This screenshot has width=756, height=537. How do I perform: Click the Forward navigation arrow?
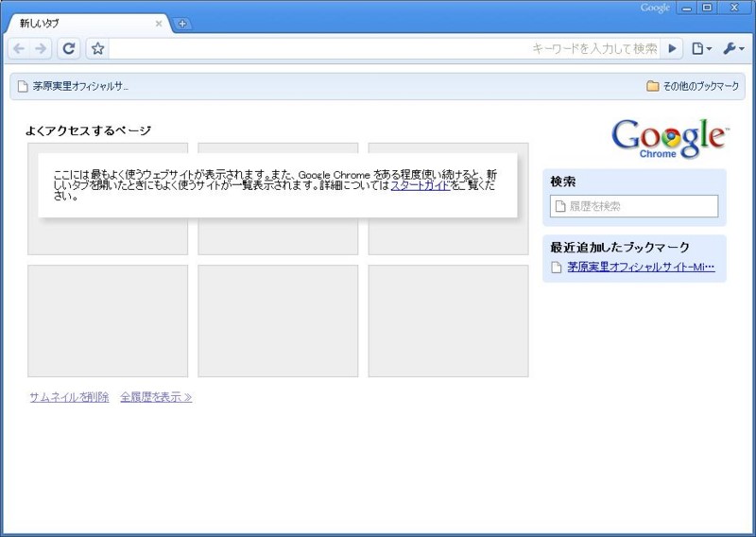(41, 48)
